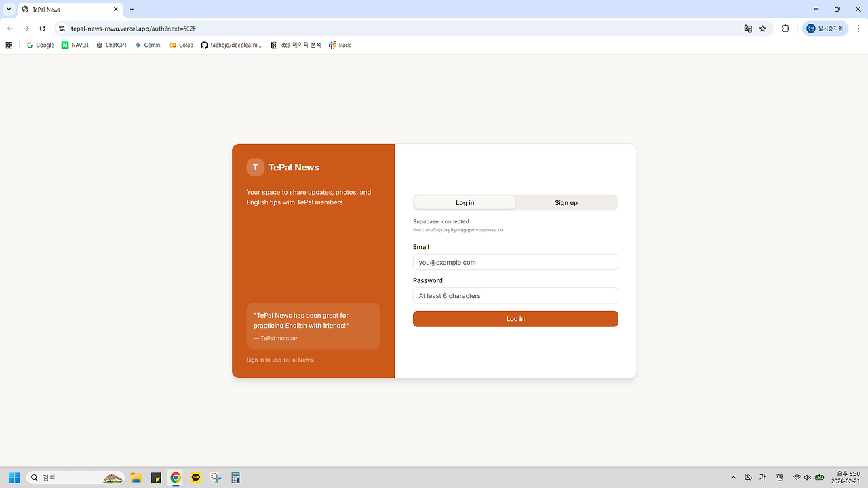
Task: Open the ktca 데이터 분석 bookmark
Action: coord(296,45)
